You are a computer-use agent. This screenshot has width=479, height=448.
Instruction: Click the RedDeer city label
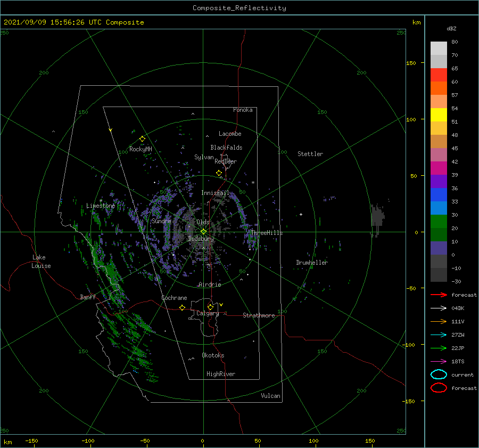[226, 161]
